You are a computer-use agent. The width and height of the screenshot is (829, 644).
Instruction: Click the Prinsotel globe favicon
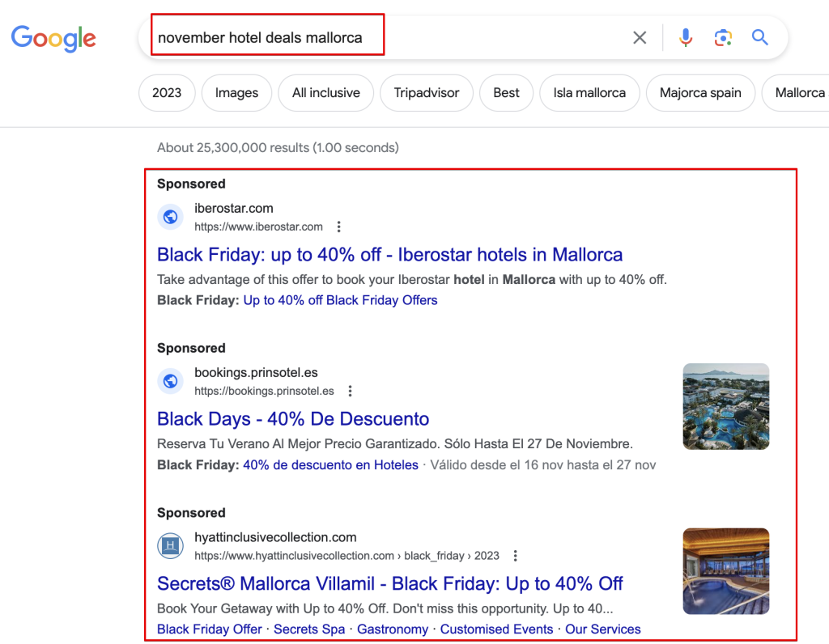coord(170,381)
